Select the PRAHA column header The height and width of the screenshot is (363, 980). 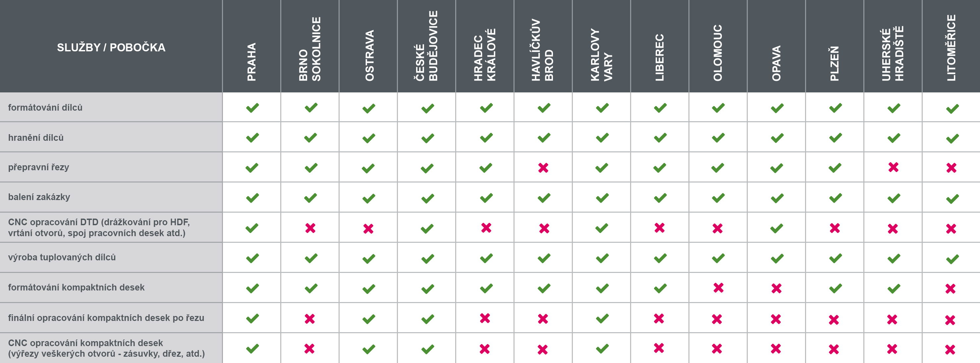(x=251, y=62)
